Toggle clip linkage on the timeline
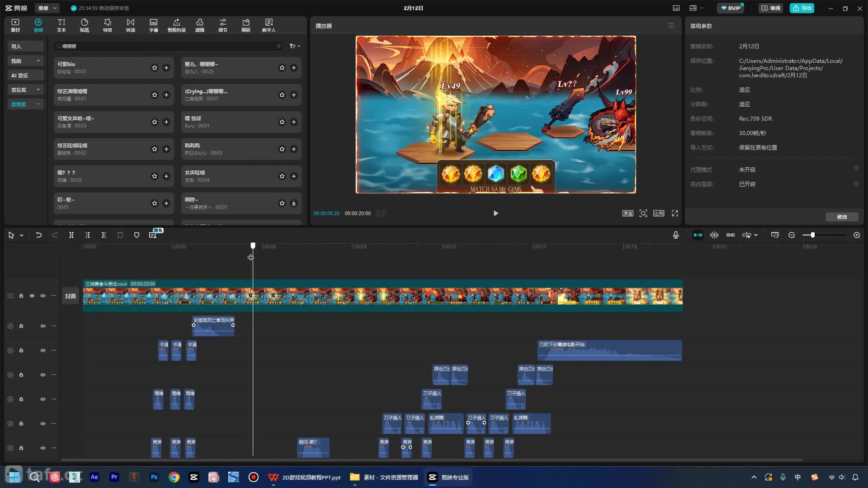The image size is (868, 488). click(731, 235)
